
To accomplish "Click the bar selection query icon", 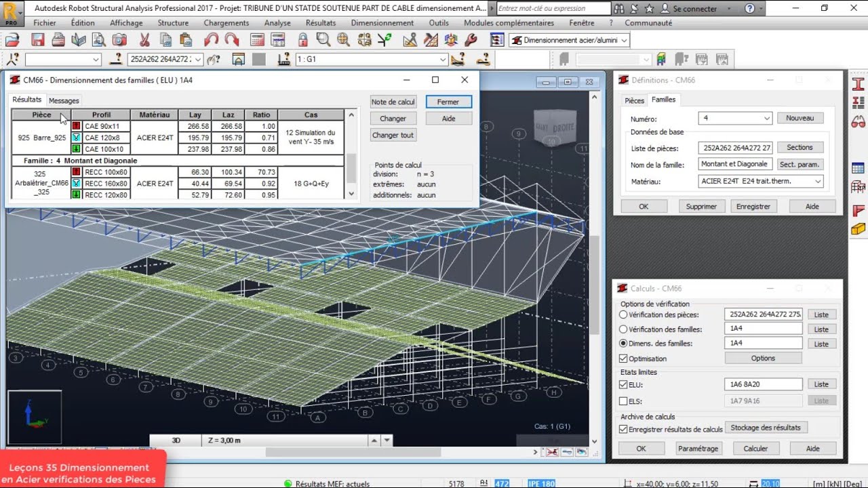I will click(x=117, y=59).
